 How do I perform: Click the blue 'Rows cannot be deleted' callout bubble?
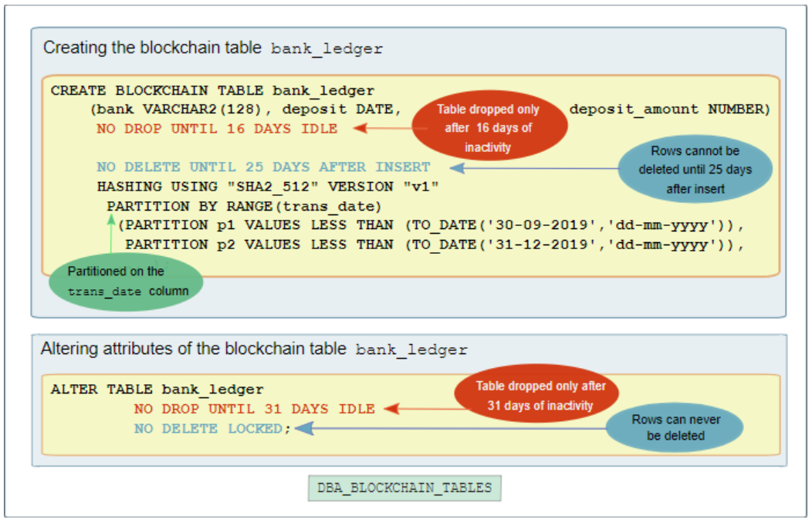(695, 168)
